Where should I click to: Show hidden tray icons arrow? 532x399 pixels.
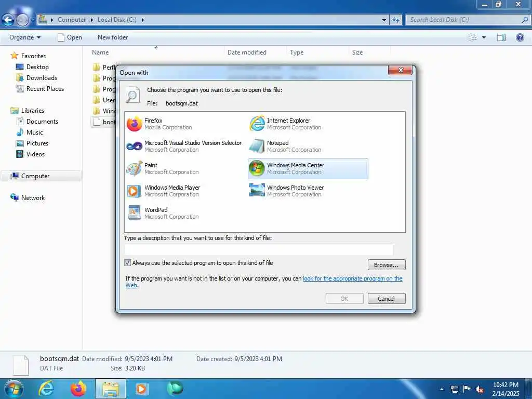click(442, 389)
